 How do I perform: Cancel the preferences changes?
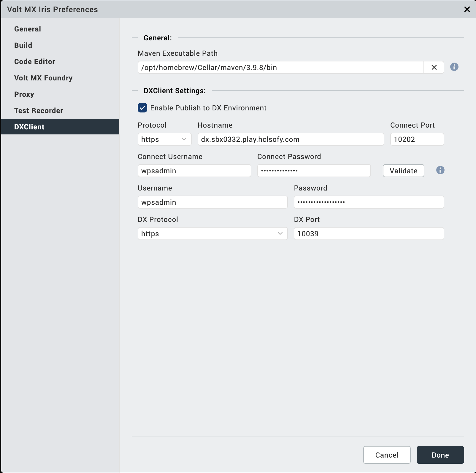pos(387,455)
